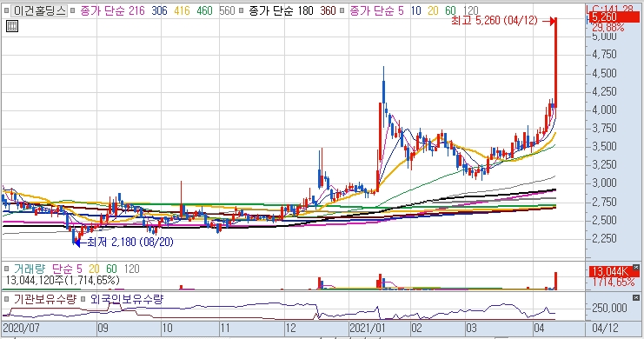Click the 10 month axis label
Viewport: 644px width, 339px height.
tap(167, 328)
